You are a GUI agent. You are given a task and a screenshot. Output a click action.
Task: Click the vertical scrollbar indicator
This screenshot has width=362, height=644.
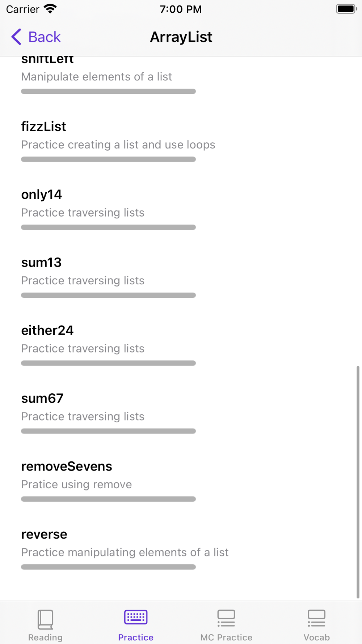coord(358,482)
